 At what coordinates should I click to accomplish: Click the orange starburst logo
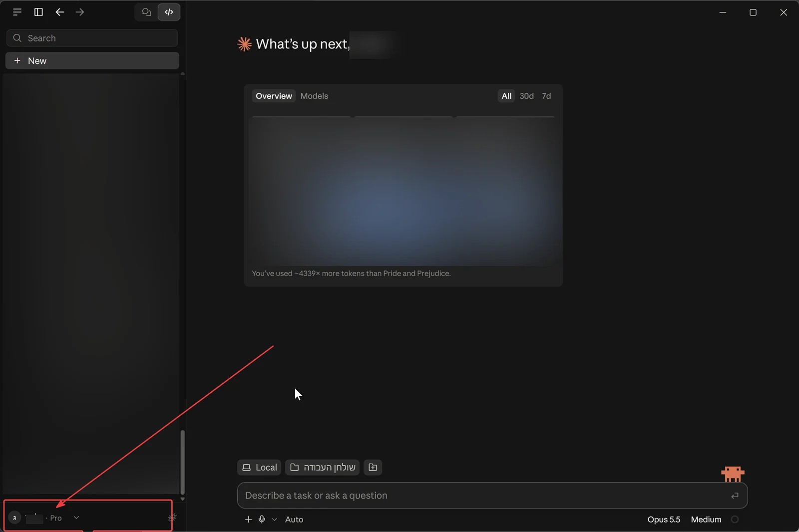click(244, 44)
